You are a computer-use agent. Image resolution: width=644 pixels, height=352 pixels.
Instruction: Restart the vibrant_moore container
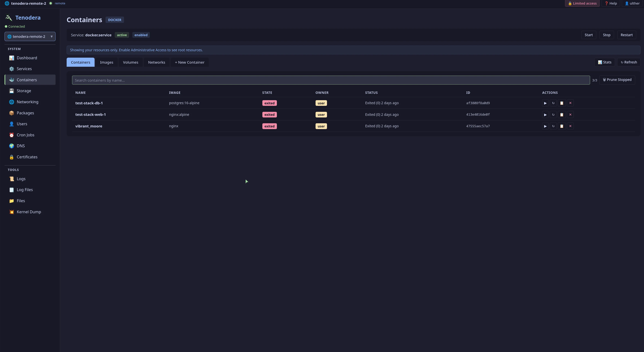553,126
